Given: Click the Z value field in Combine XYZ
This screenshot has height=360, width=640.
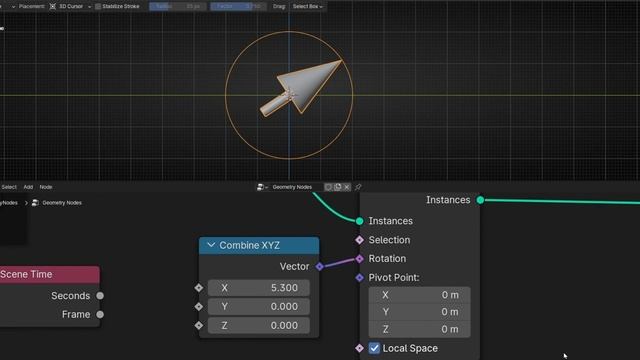Looking at the screenshot, I should [259, 325].
